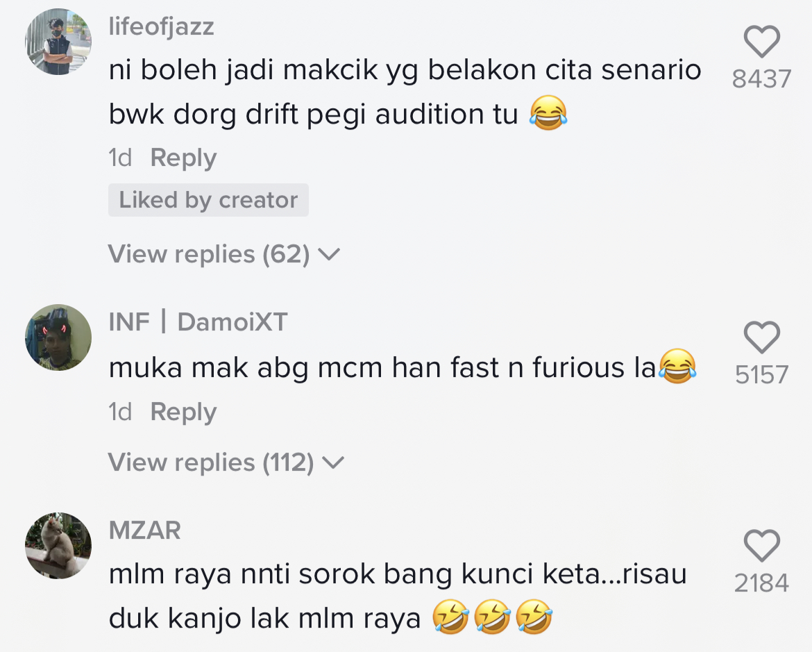
Task: Open lifeofjazz profile picture
Action: [58, 43]
